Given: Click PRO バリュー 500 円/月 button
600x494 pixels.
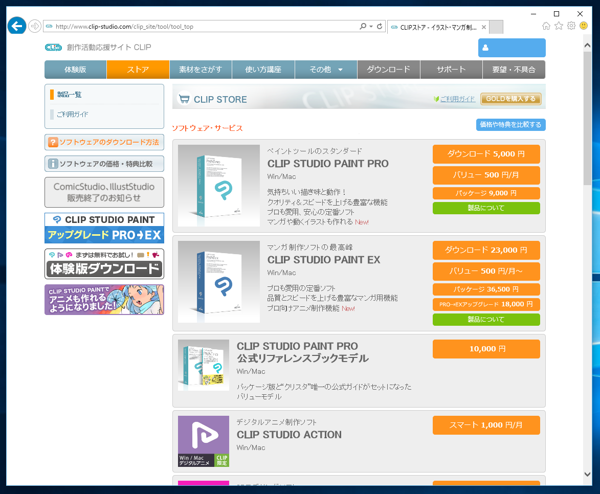Looking at the screenshot, I should (486, 175).
